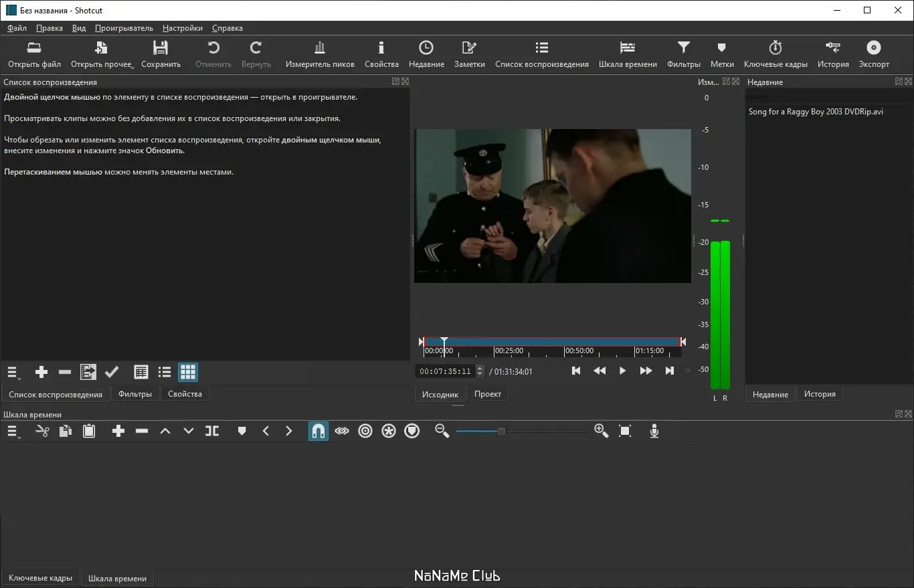Skip to the start of the clip
This screenshot has width=914, height=588.
tap(576, 371)
